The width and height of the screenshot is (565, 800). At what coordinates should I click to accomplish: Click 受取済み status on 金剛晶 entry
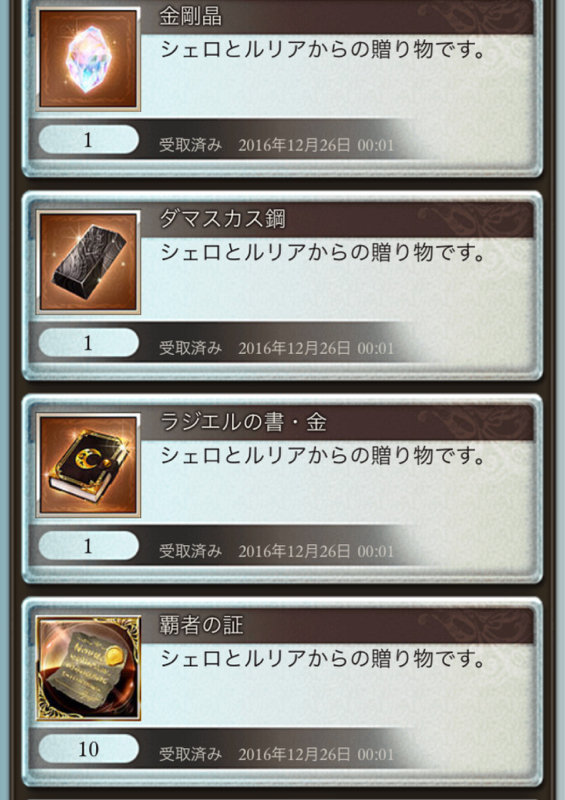pyautogui.click(x=190, y=145)
